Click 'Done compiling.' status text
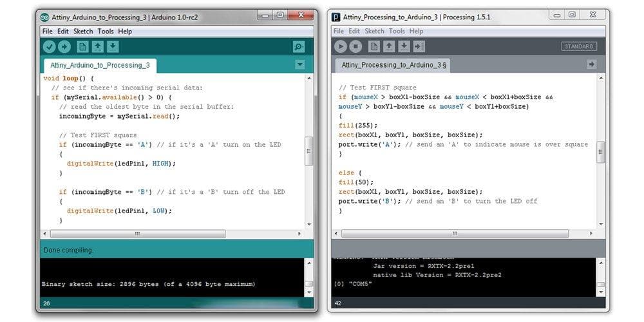 (69, 250)
